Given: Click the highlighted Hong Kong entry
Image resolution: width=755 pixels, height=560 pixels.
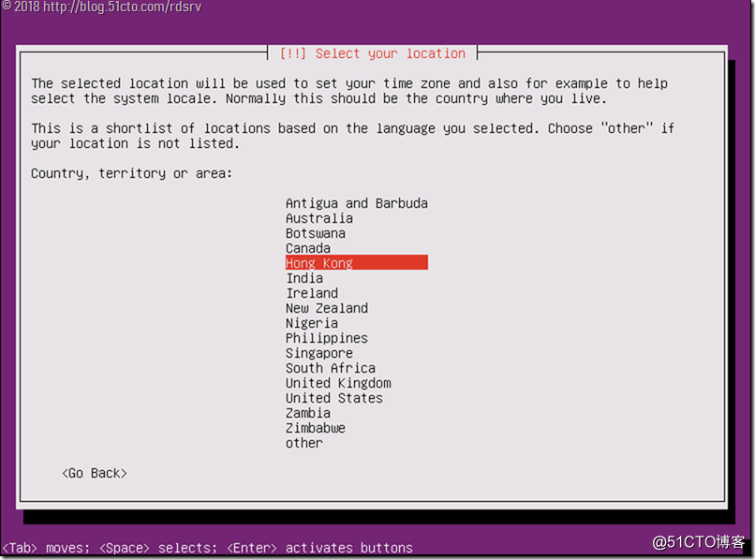Looking at the screenshot, I should click(x=356, y=263).
